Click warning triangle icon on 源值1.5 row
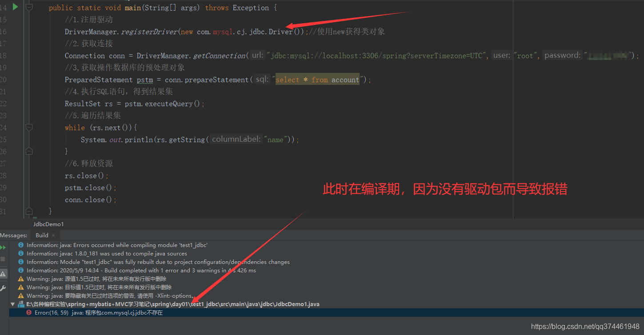Image resolution: width=644 pixels, height=335 pixels. 21,279
